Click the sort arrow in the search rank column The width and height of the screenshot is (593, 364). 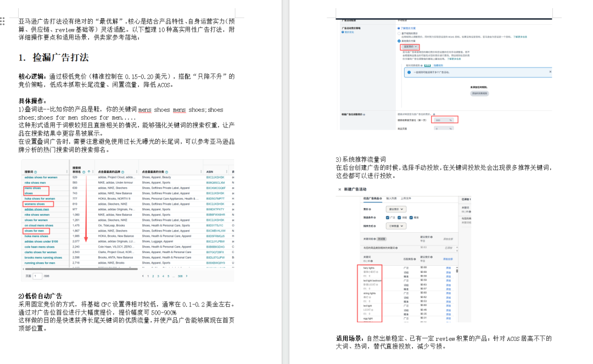[x=89, y=172]
